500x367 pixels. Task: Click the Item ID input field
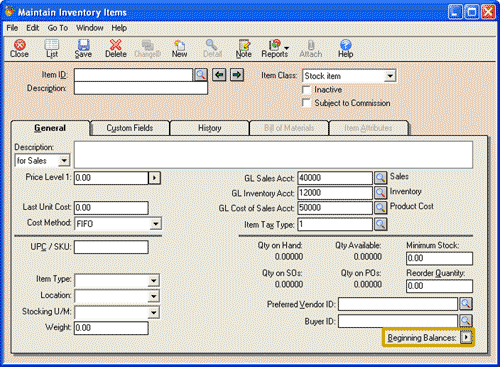[133, 75]
